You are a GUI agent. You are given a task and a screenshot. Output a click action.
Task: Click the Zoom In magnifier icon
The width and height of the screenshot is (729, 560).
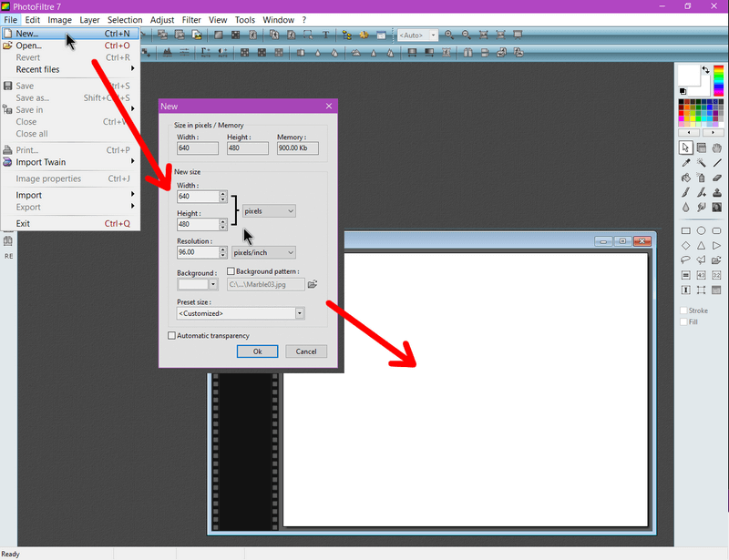click(x=448, y=36)
